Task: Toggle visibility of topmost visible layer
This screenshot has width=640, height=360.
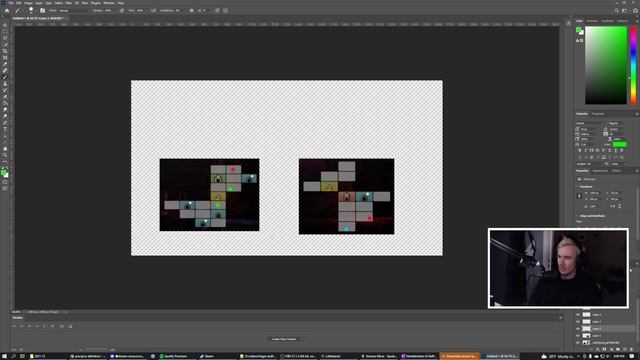Action: [x=578, y=315]
